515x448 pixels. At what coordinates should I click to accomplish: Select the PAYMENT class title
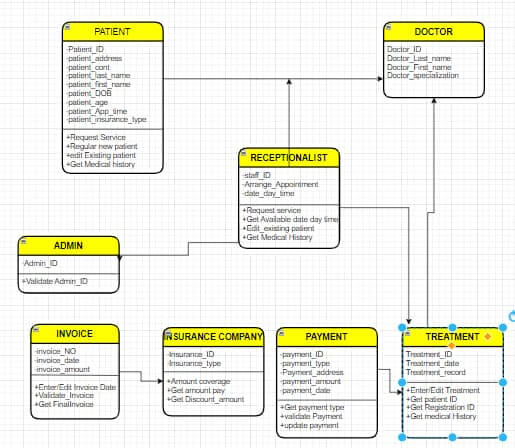(326, 337)
